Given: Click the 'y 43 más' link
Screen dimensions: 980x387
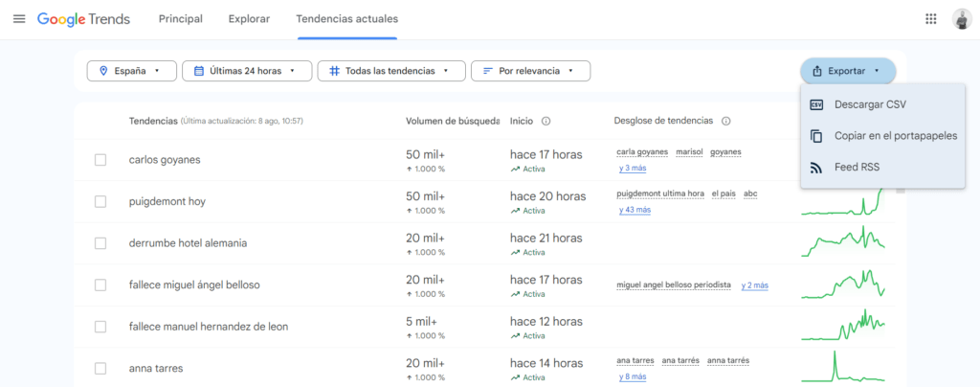Looking at the screenshot, I should 635,210.
